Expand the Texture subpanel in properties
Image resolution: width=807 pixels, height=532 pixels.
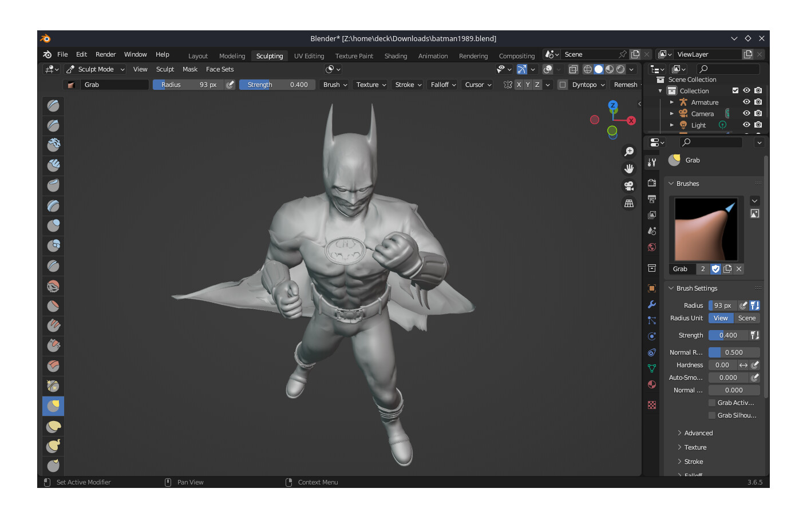(x=679, y=447)
